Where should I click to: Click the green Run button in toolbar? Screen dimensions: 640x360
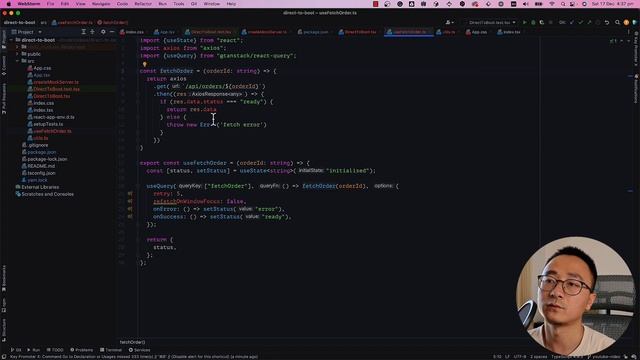click(x=524, y=22)
